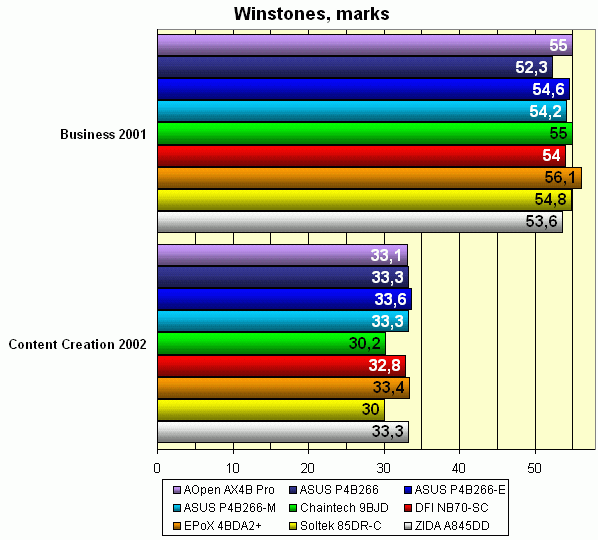The image size is (598, 540).
Task: Click the orange bar labeled 56,1
Action: pos(370,178)
